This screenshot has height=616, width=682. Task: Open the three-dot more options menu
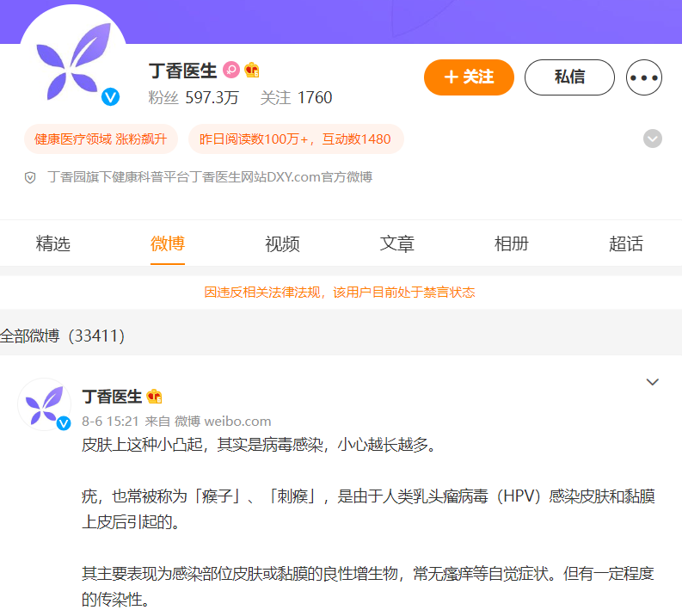click(643, 77)
